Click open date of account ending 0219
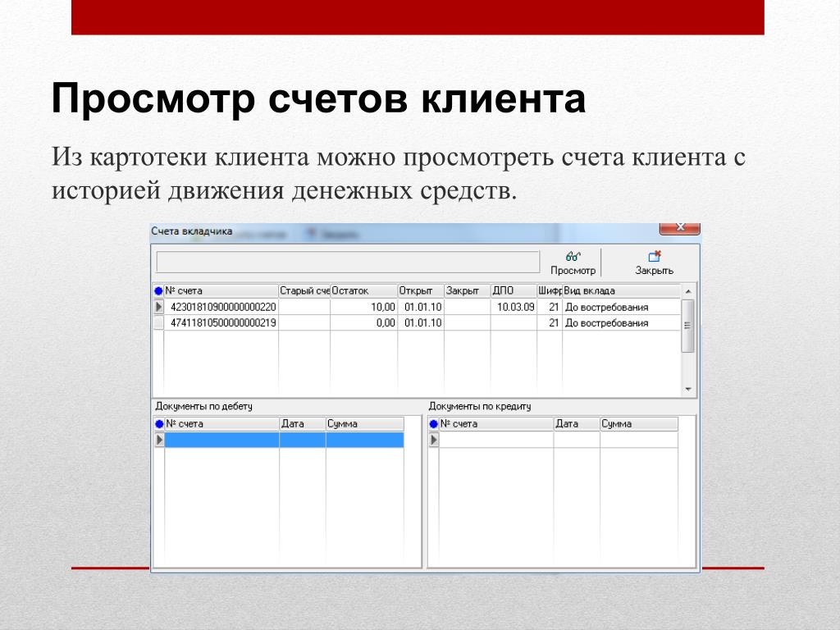 point(422,322)
